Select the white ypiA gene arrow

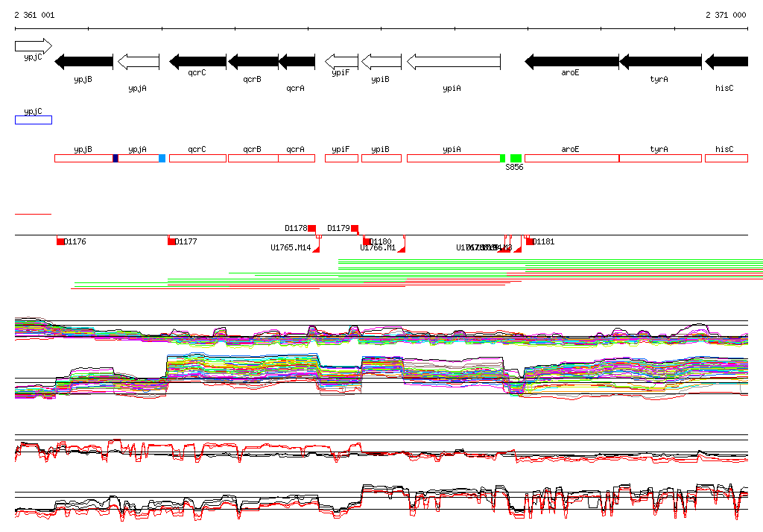pyautogui.click(x=453, y=61)
